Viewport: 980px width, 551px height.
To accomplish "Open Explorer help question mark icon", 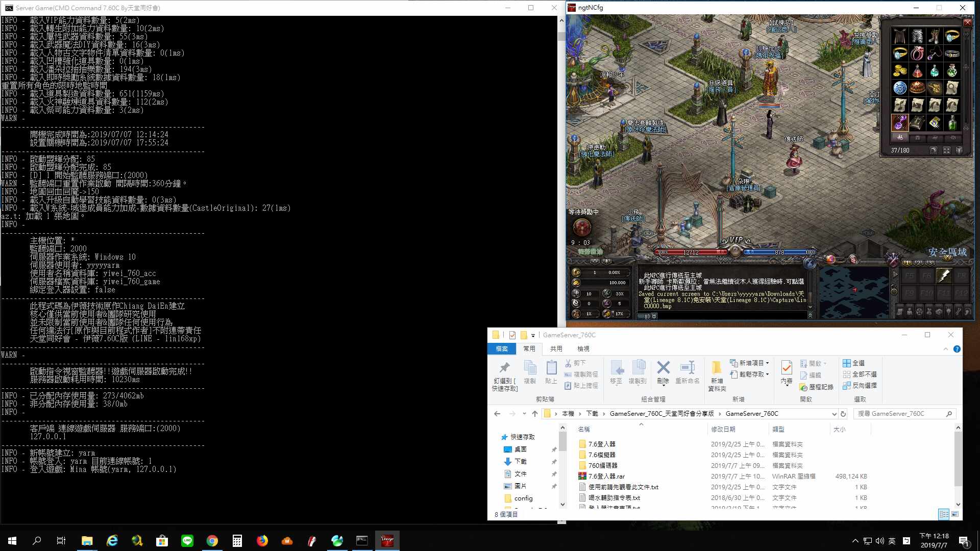I will pos(957,349).
